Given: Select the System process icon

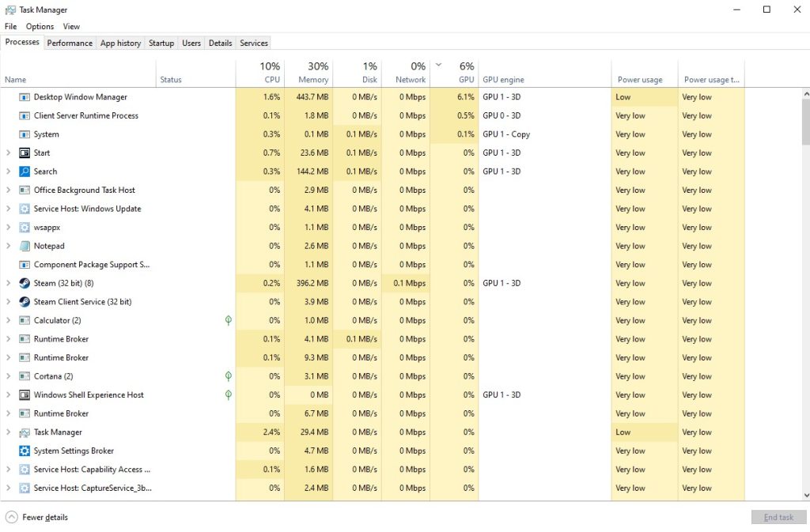Looking at the screenshot, I should tap(25, 134).
